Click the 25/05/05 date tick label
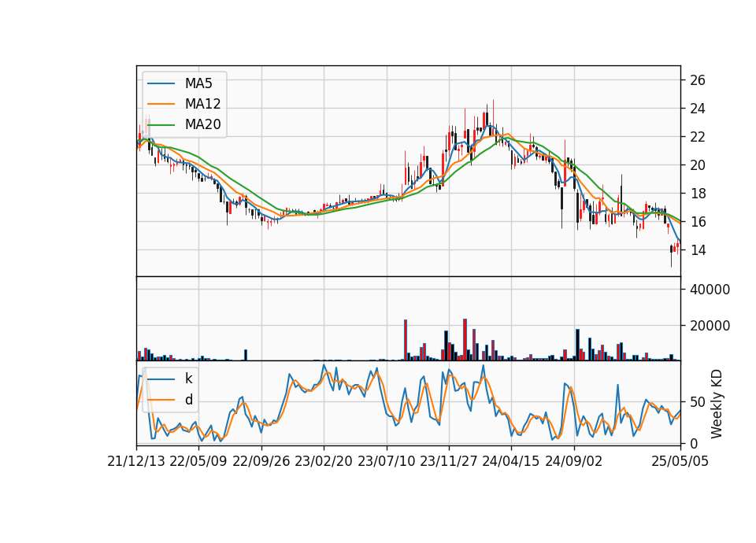756x543 pixels. tap(680, 461)
